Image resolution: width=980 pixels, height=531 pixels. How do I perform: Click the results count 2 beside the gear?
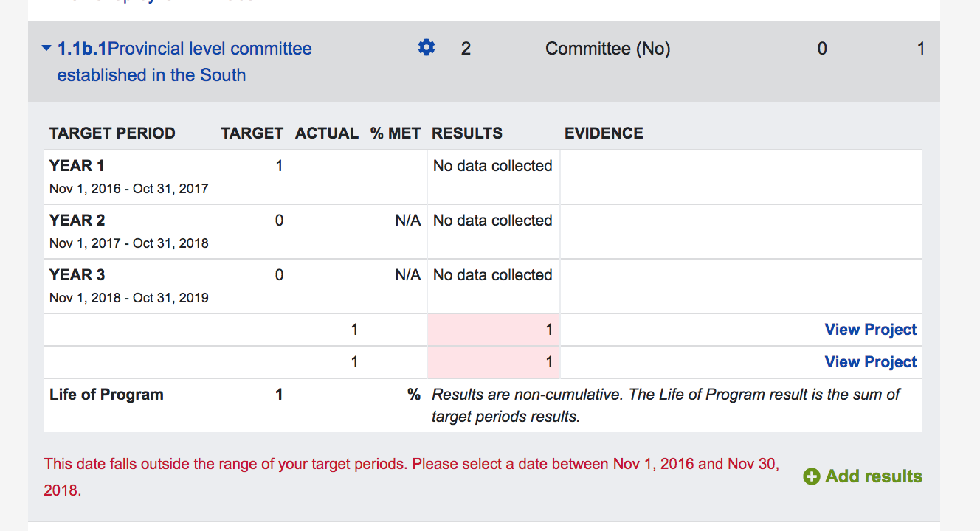[x=466, y=49]
